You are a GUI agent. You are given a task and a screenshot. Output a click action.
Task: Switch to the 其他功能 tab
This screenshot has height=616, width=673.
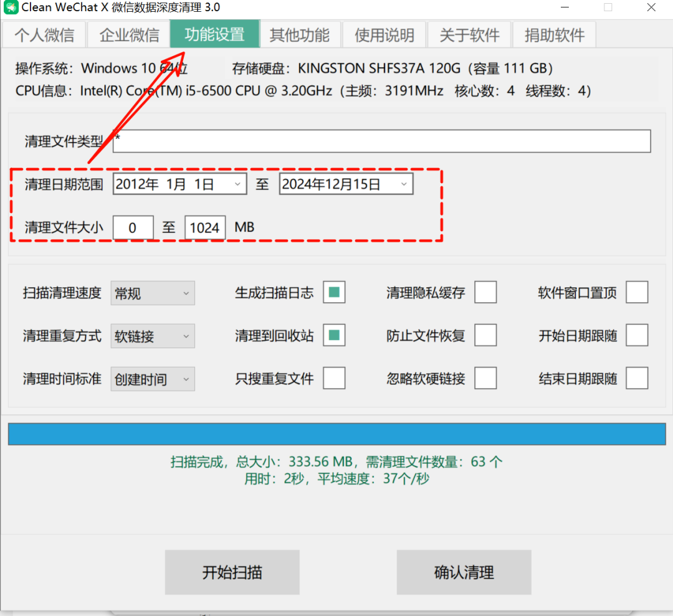click(x=300, y=35)
